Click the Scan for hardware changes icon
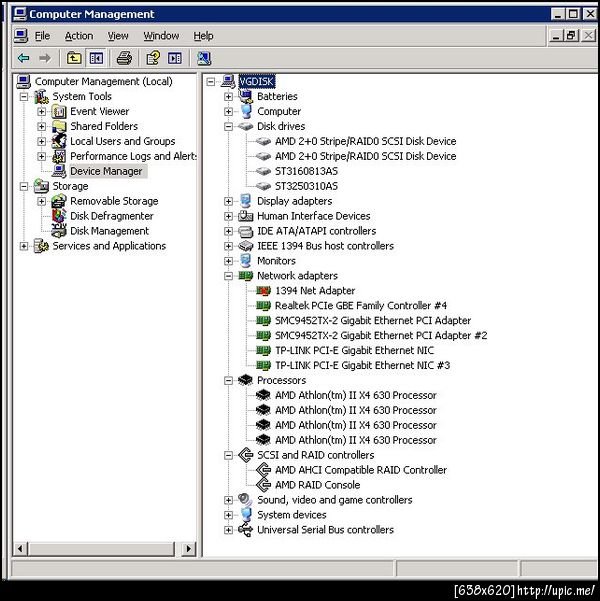Image resolution: width=600 pixels, height=601 pixels. pos(204,58)
